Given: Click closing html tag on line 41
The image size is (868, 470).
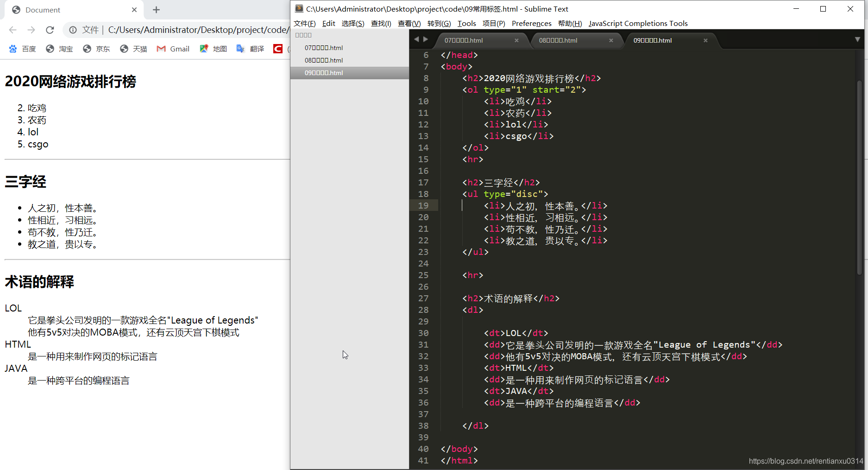Looking at the screenshot, I should pos(459,461).
